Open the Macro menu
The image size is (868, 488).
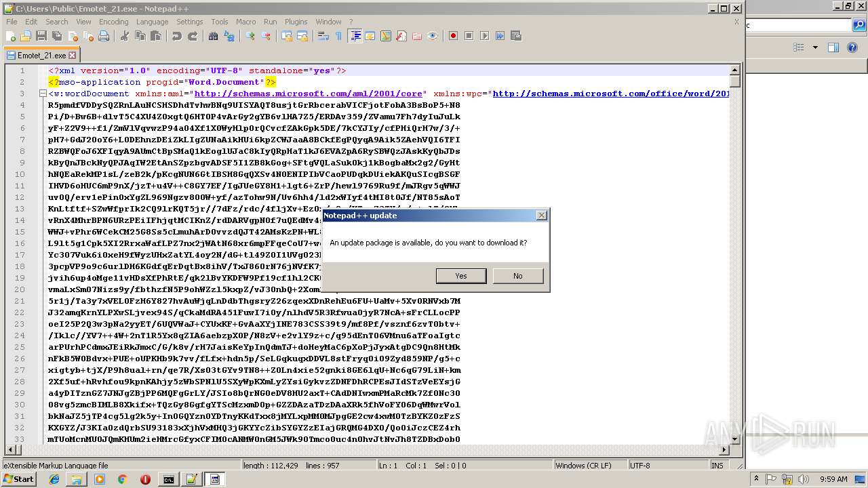click(246, 22)
